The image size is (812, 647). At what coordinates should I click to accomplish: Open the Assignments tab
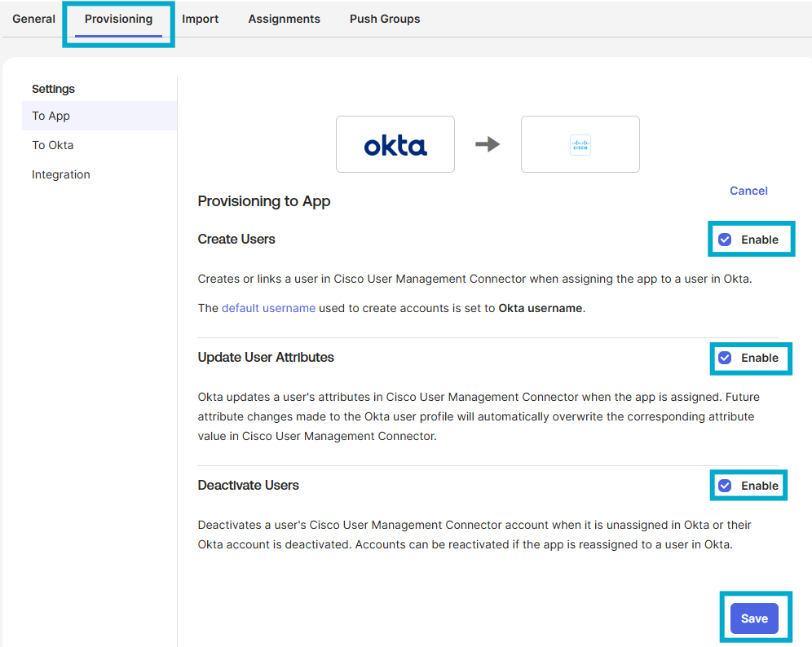tap(284, 20)
